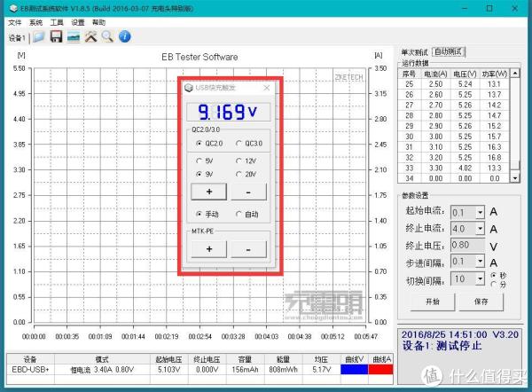Maximize the EB Tester window
Screen dimensions: 532x392
pos(489,8)
